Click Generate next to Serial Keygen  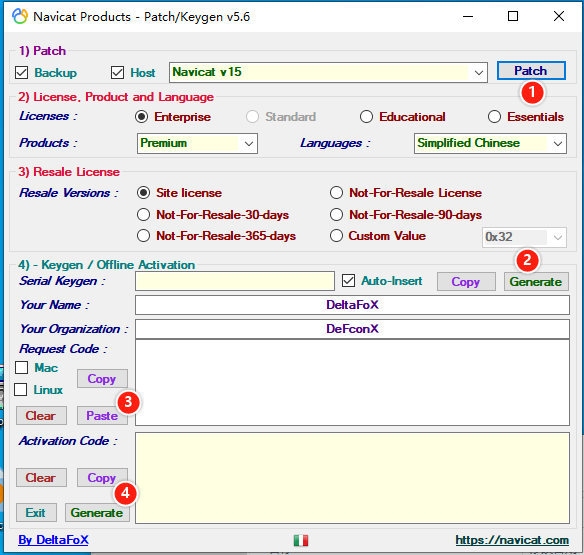pos(536,282)
